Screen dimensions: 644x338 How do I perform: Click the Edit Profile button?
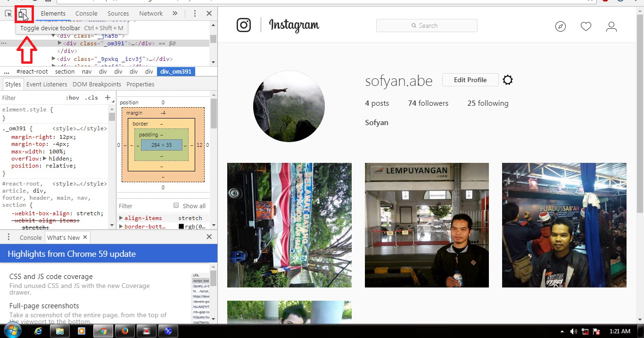point(470,80)
